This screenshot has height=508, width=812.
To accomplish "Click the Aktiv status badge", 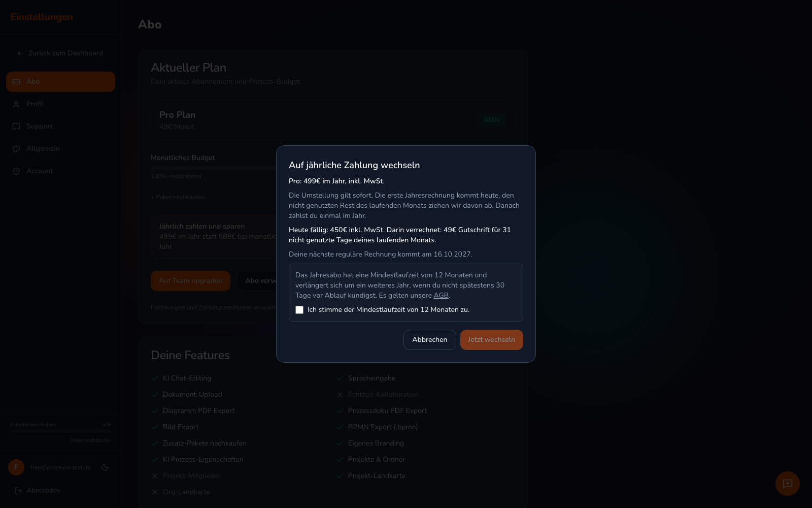I will coord(492,120).
